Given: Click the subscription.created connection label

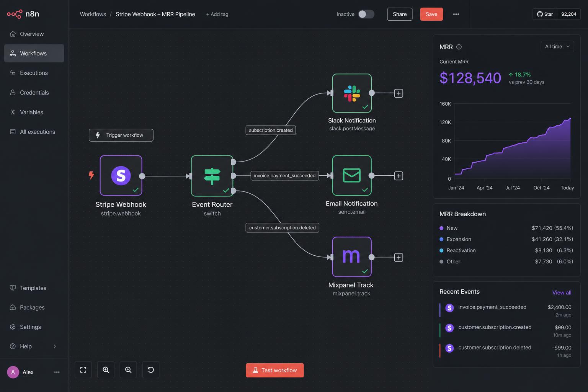Looking at the screenshot, I should click(271, 130).
